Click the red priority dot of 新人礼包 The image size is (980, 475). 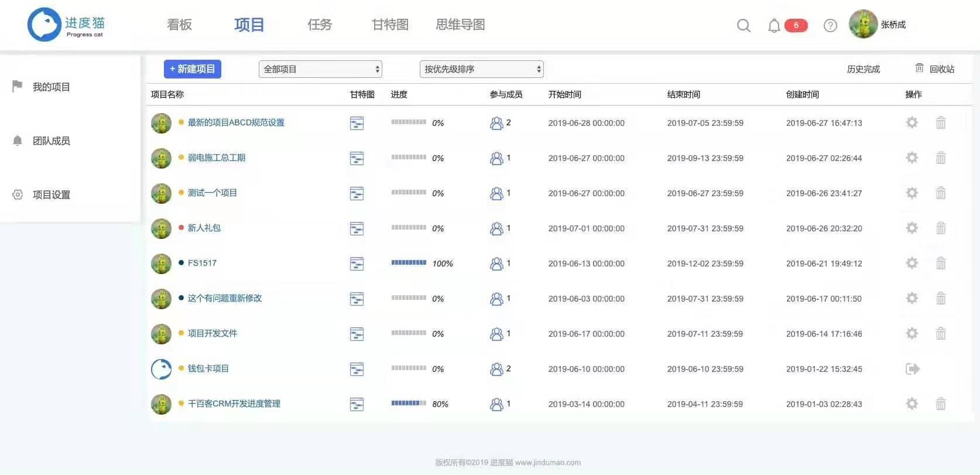[181, 228]
